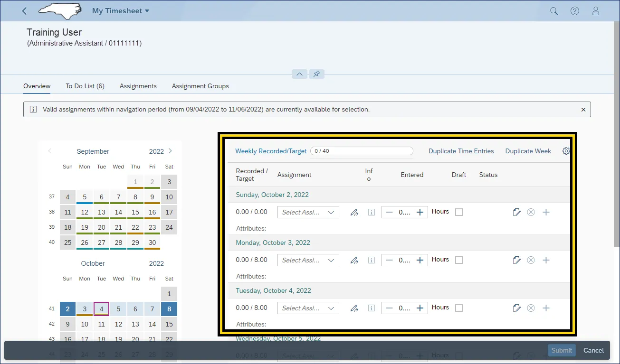Click add plus icon for Tuesday, October 4 row

click(546, 308)
